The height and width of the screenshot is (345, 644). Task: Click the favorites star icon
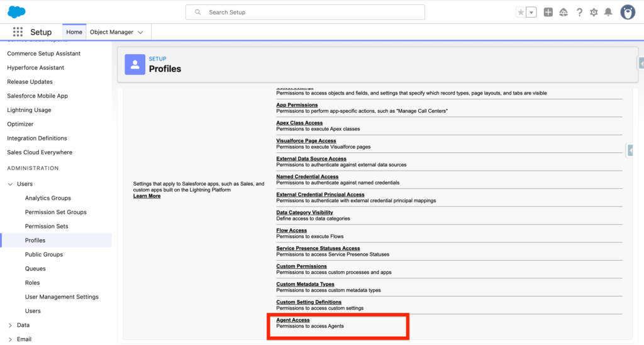point(521,13)
